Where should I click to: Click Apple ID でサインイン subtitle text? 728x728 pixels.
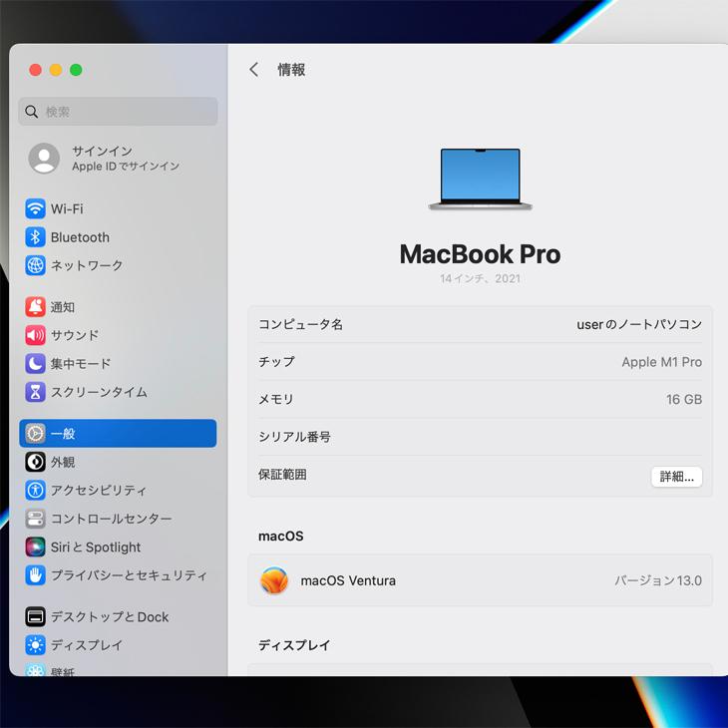[126, 167]
